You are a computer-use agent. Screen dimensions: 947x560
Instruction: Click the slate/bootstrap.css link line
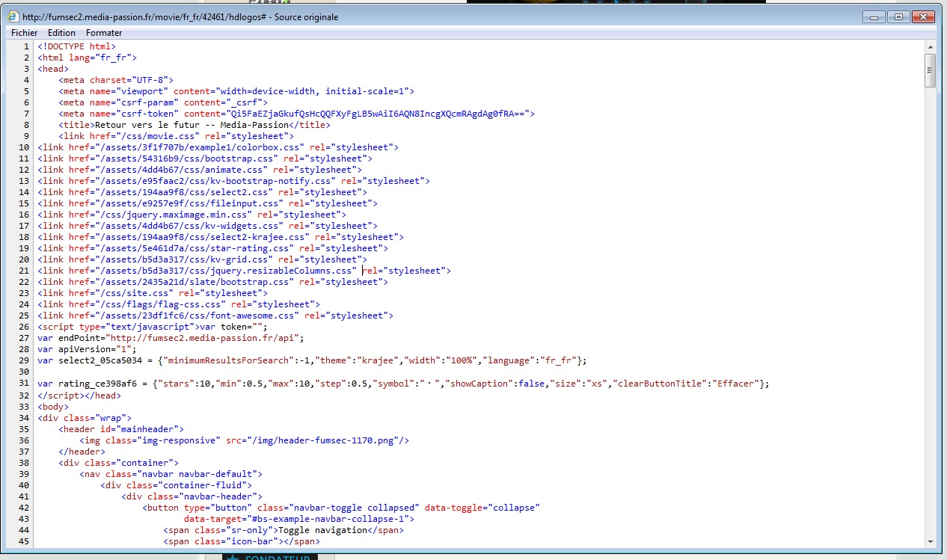coord(213,282)
